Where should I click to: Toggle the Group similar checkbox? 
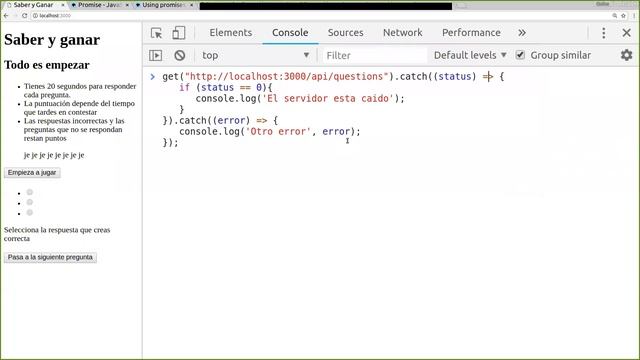coord(520,55)
